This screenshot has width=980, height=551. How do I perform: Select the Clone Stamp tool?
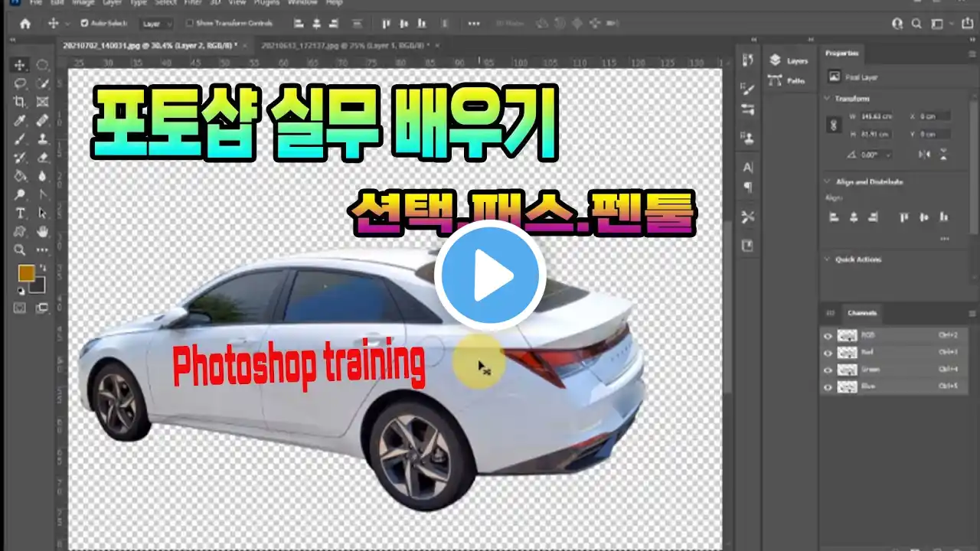(43, 139)
